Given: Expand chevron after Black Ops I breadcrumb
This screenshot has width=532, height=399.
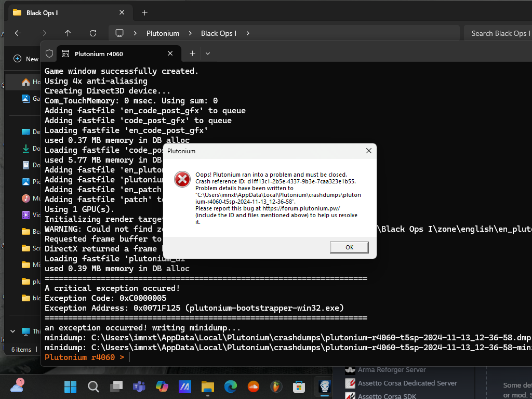Looking at the screenshot, I should (x=248, y=33).
